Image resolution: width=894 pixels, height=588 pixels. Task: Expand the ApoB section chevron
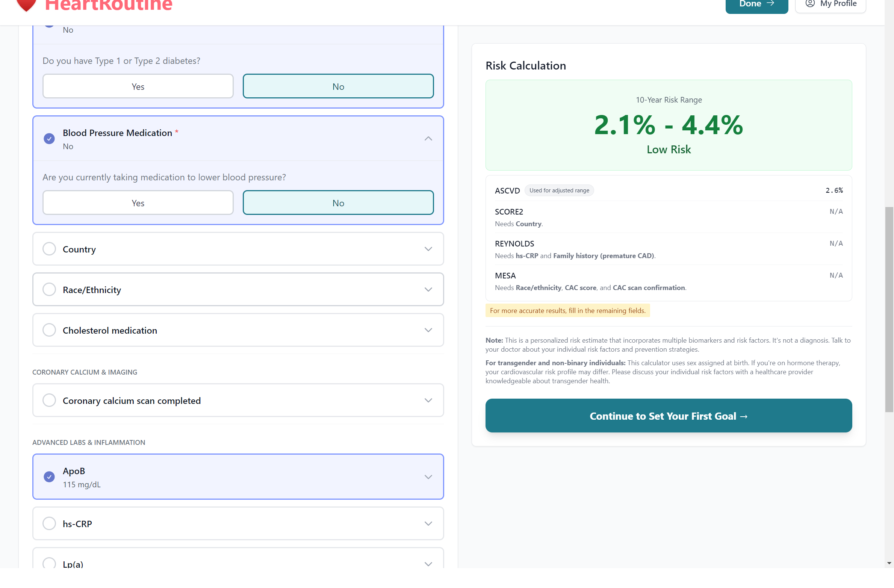(428, 477)
